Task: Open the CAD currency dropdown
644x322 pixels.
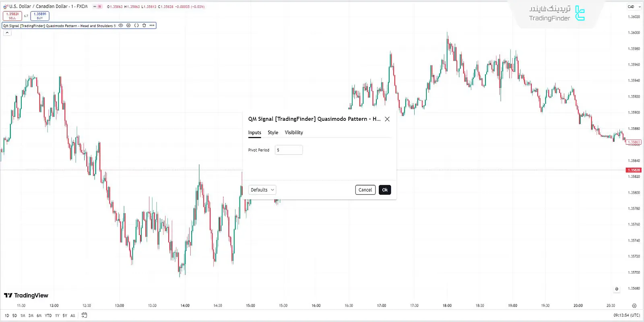Action: tap(634, 7)
